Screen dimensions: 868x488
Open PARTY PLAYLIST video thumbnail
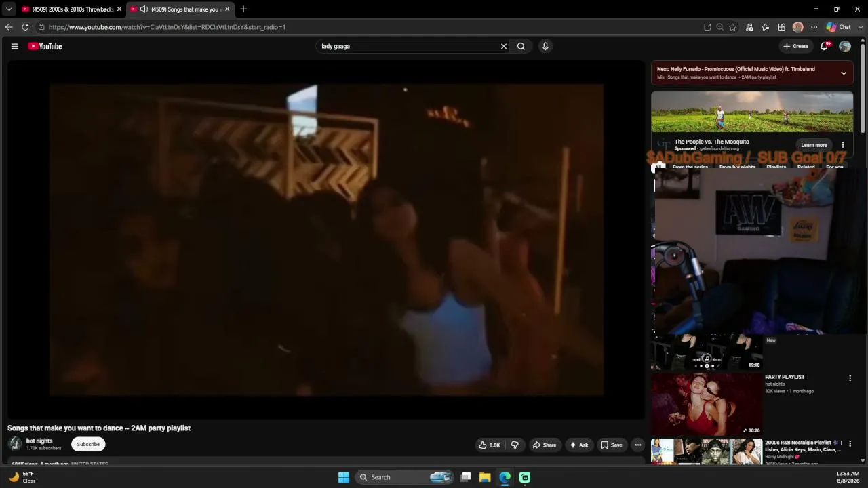707,404
